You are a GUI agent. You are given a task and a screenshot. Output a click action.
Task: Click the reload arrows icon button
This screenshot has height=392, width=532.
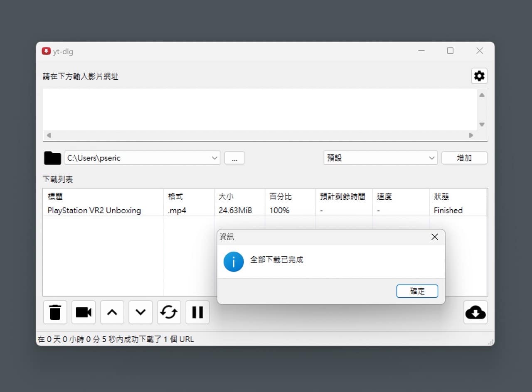point(169,312)
